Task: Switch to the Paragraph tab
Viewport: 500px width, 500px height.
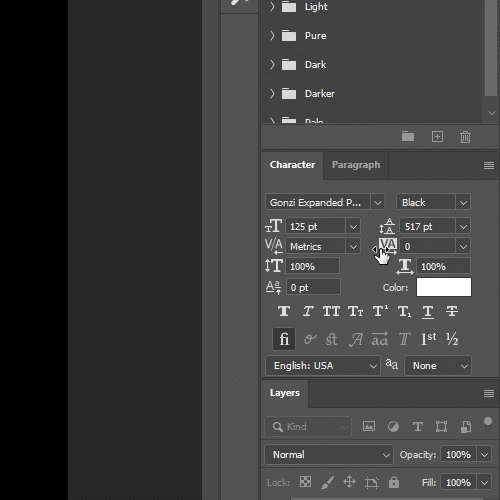Action: (x=356, y=165)
